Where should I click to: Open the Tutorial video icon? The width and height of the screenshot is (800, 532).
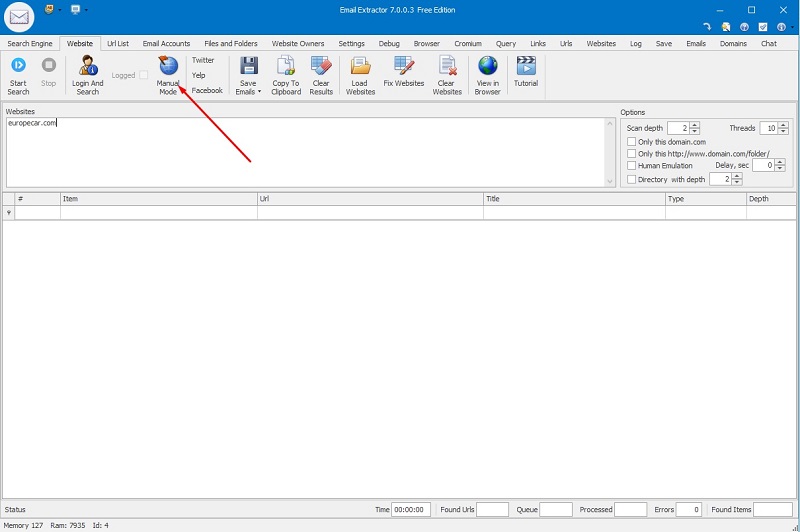[526, 65]
